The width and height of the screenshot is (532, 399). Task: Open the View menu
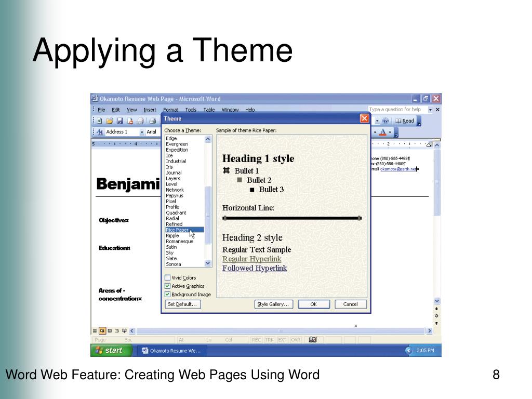pos(132,110)
